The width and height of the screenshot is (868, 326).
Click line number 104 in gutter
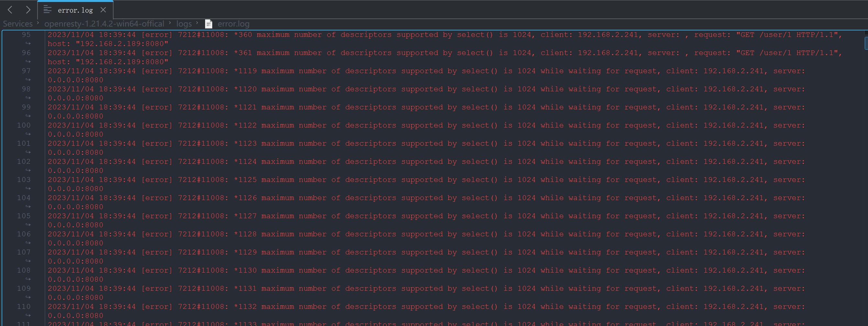(24, 198)
